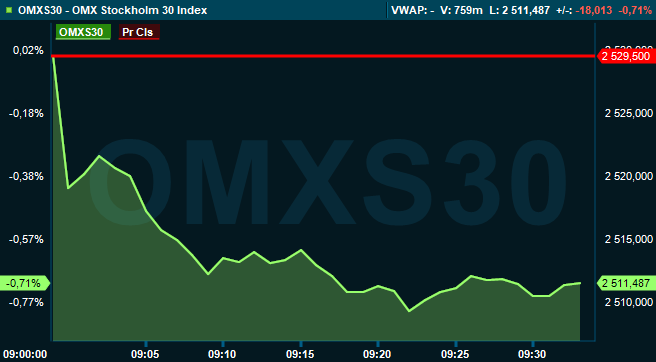
Task: Click the 09:15 time axis label
Action: pyautogui.click(x=300, y=354)
